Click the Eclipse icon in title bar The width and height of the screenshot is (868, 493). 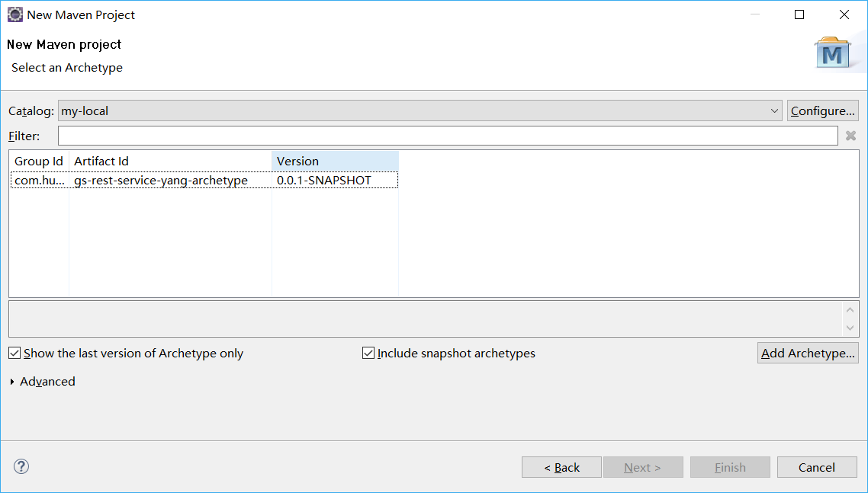coord(15,15)
